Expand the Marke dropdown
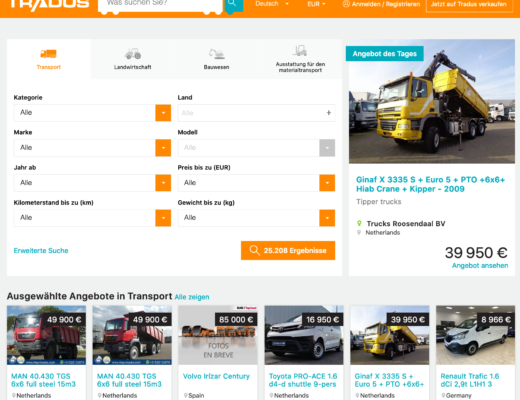Viewport: 520px width, 400px height. (92, 148)
